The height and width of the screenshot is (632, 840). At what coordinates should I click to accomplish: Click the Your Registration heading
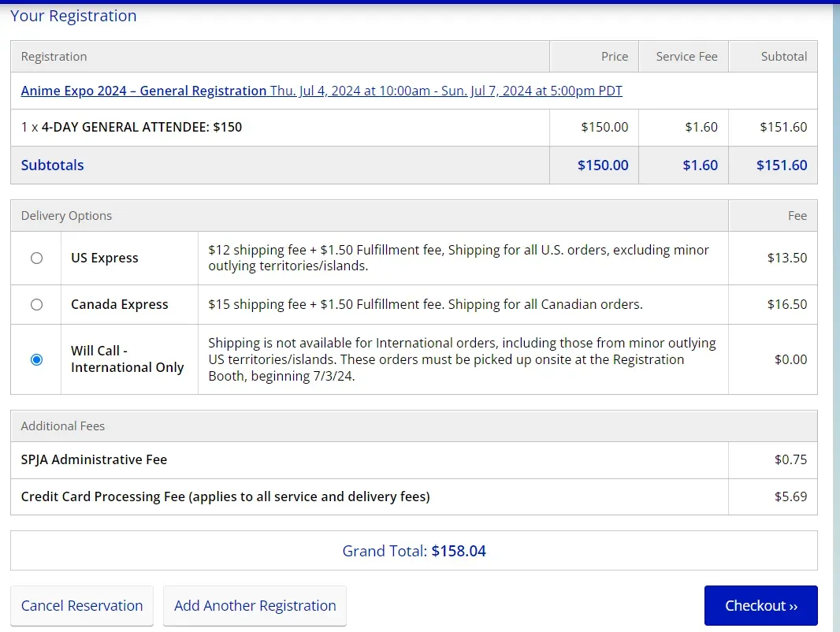click(x=73, y=16)
